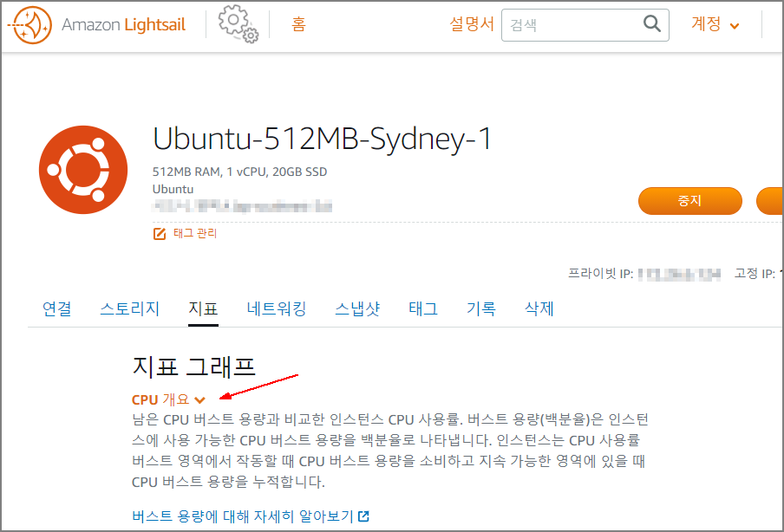Click the magnifying glass search icon
Image resolution: width=784 pixels, height=532 pixels.
(x=652, y=23)
